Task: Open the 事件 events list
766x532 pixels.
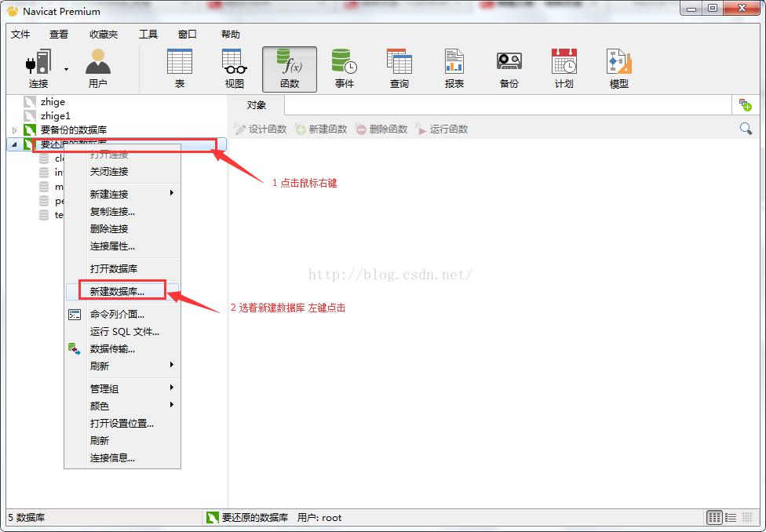Action: click(x=345, y=68)
